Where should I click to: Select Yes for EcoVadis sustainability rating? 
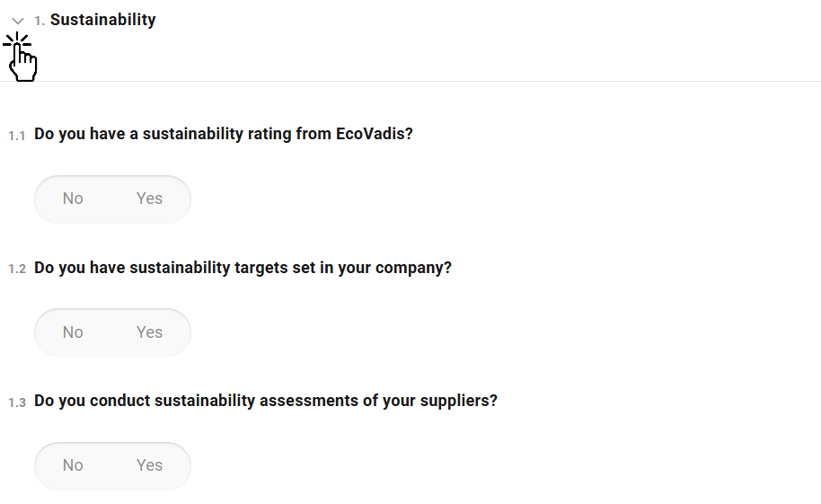point(149,199)
